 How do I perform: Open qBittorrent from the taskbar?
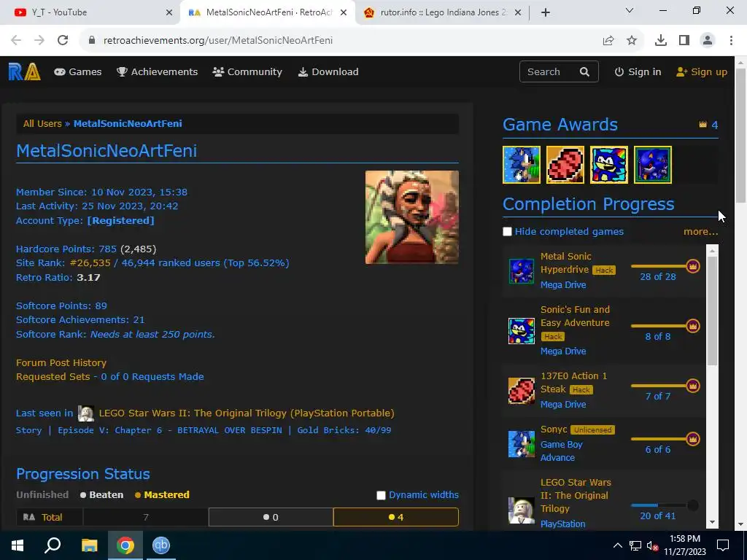161,545
